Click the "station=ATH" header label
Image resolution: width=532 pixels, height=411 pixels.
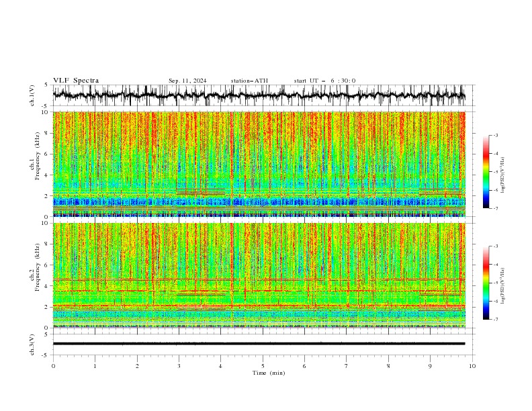click(x=249, y=81)
